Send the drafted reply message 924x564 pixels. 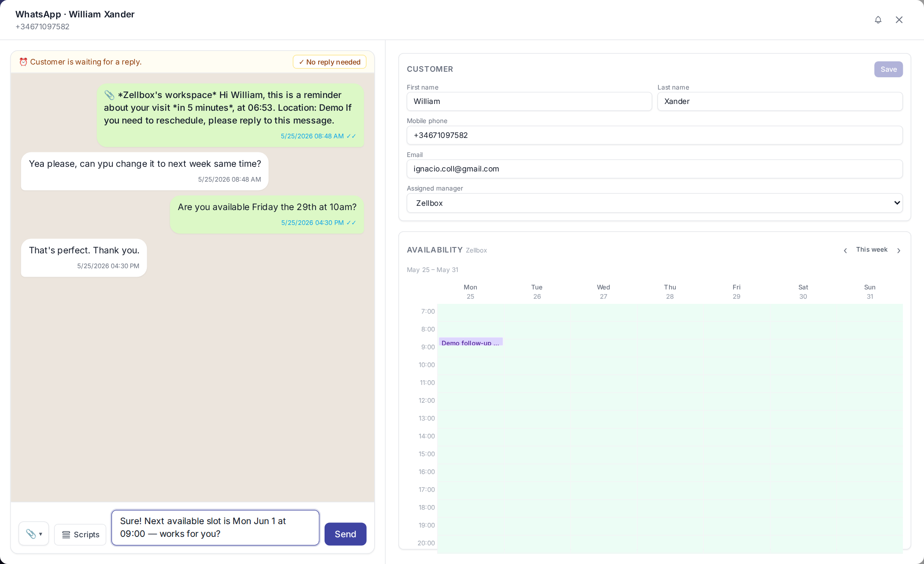[x=345, y=534]
